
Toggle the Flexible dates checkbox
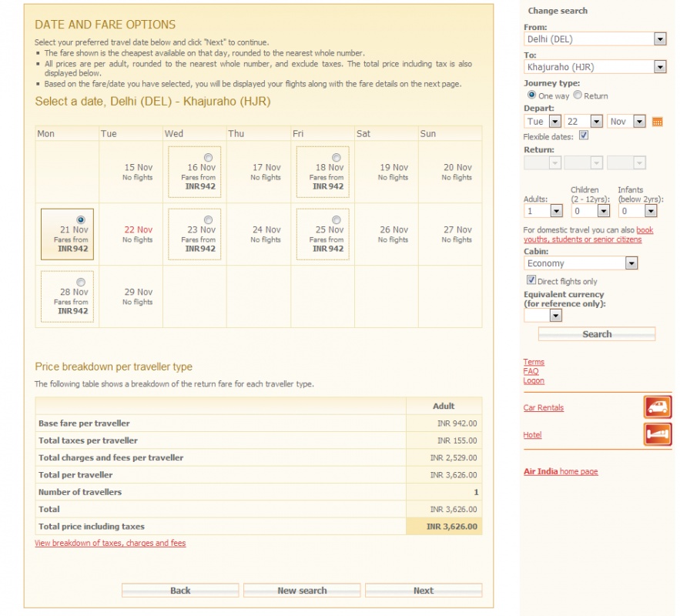[x=584, y=136]
